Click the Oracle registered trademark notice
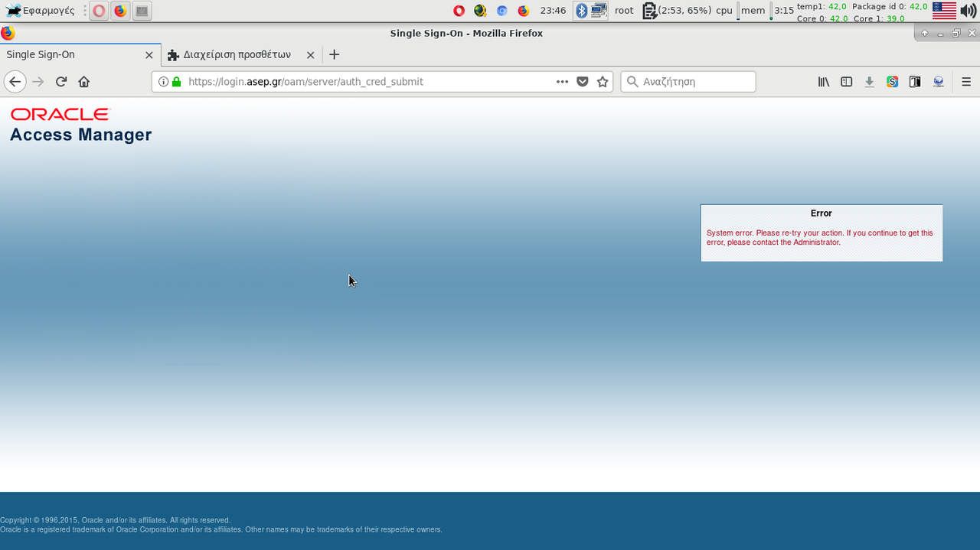This screenshot has height=550, width=980. pyautogui.click(x=221, y=529)
